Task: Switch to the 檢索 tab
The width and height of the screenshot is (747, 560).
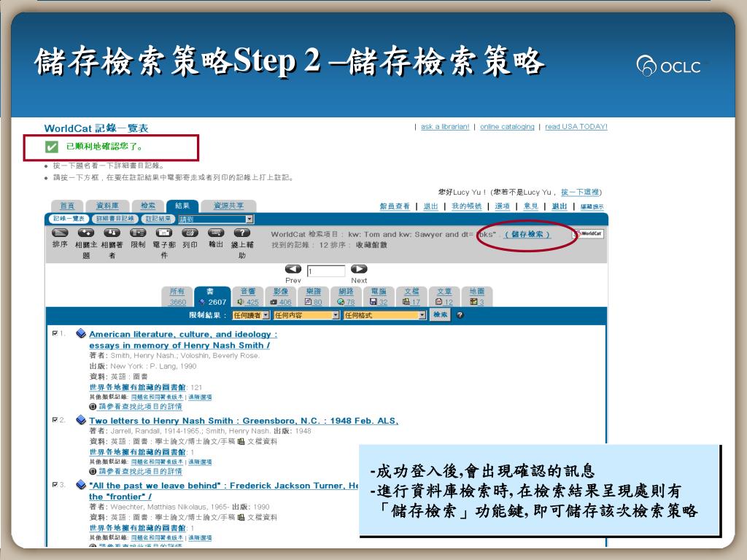Action: pyautogui.click(x=148, y=206)
